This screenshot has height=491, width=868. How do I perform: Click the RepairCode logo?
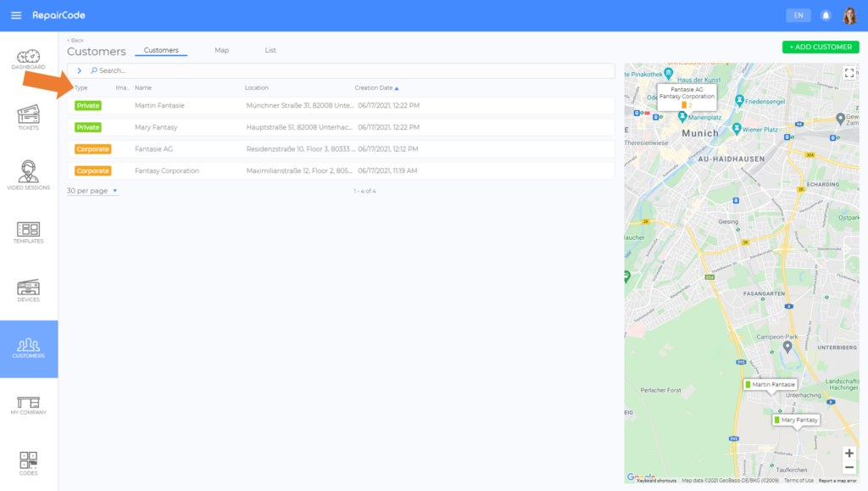click(58, 15)
